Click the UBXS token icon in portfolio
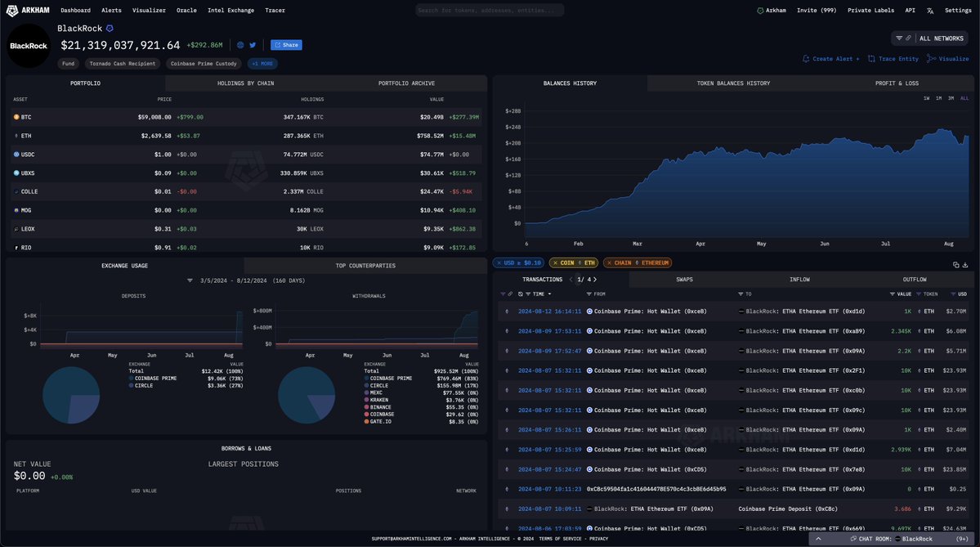This screenshot has width=980, height=547. click(x=16, y=173)
